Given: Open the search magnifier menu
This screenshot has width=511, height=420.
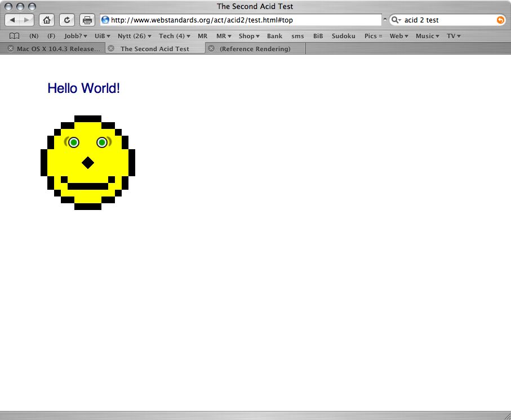Looking at the screenshot, I should pyautogui.click(x=396, y=20).
